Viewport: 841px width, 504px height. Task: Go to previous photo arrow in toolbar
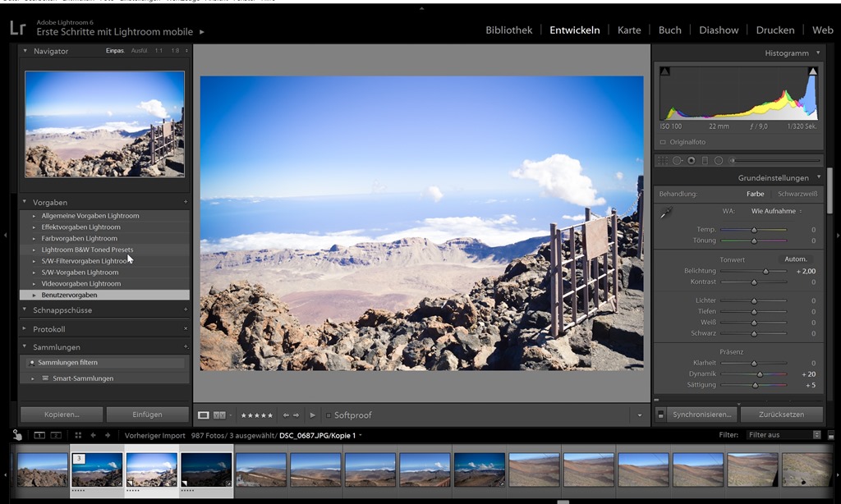pos(286,415)
